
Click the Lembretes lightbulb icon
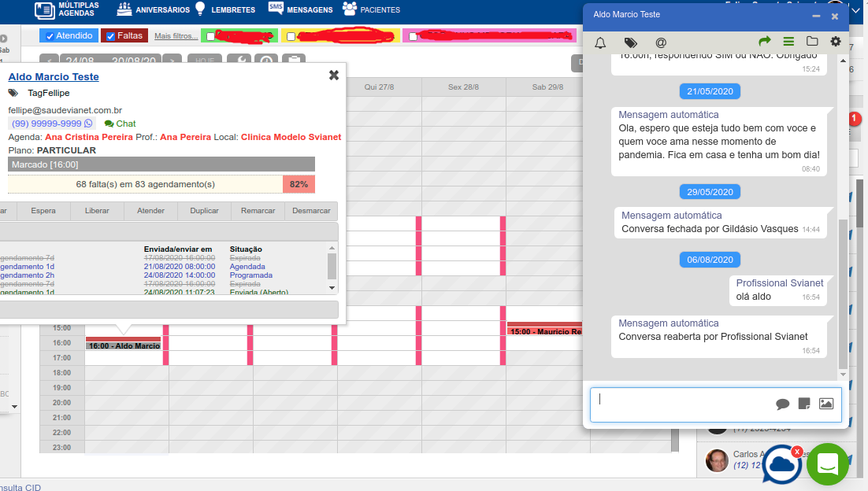click(x=200, y=9)
